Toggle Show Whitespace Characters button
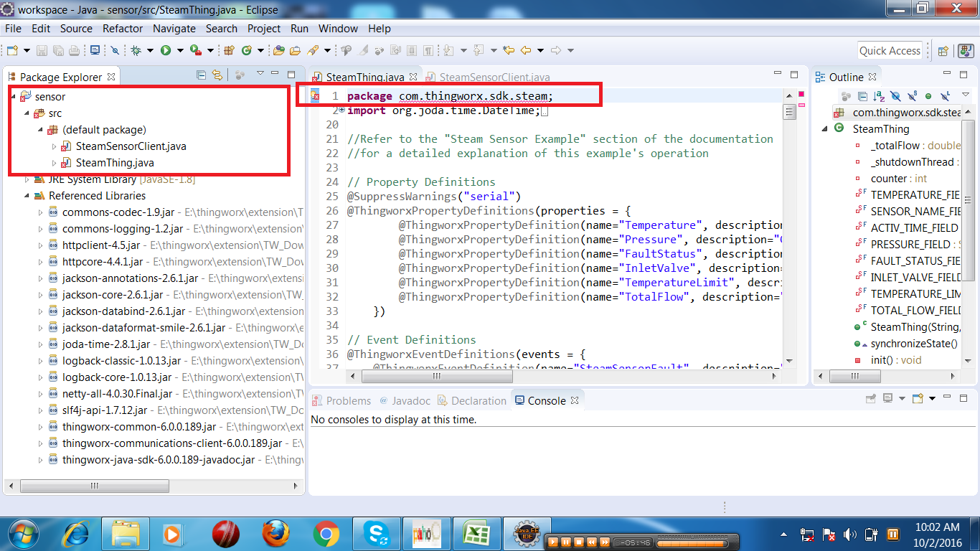 (x=428, y=50)
